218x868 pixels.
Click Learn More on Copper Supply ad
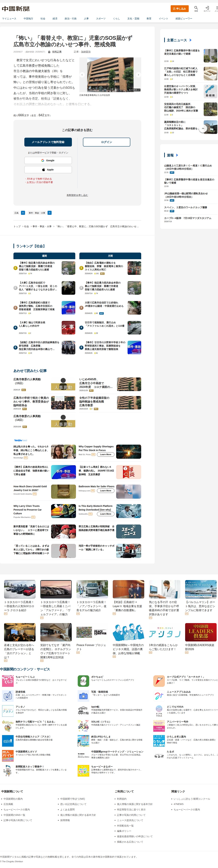point(106,454)
